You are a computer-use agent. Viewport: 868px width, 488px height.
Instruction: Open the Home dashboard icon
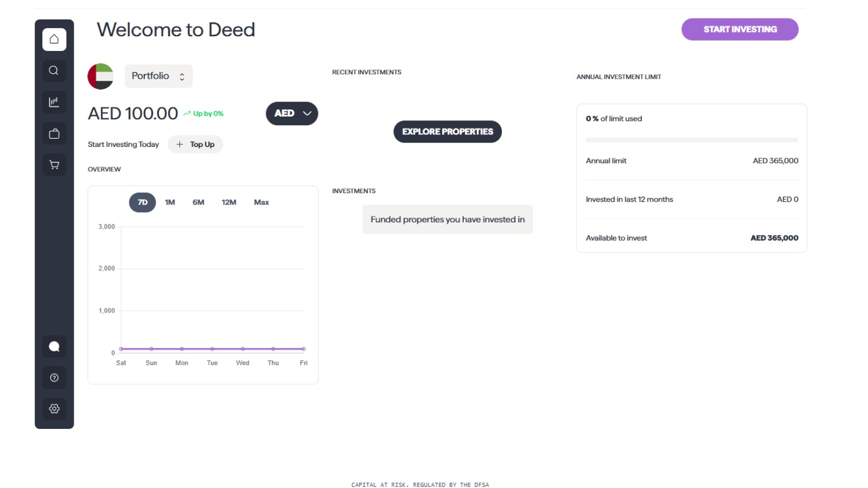(54, 38)
